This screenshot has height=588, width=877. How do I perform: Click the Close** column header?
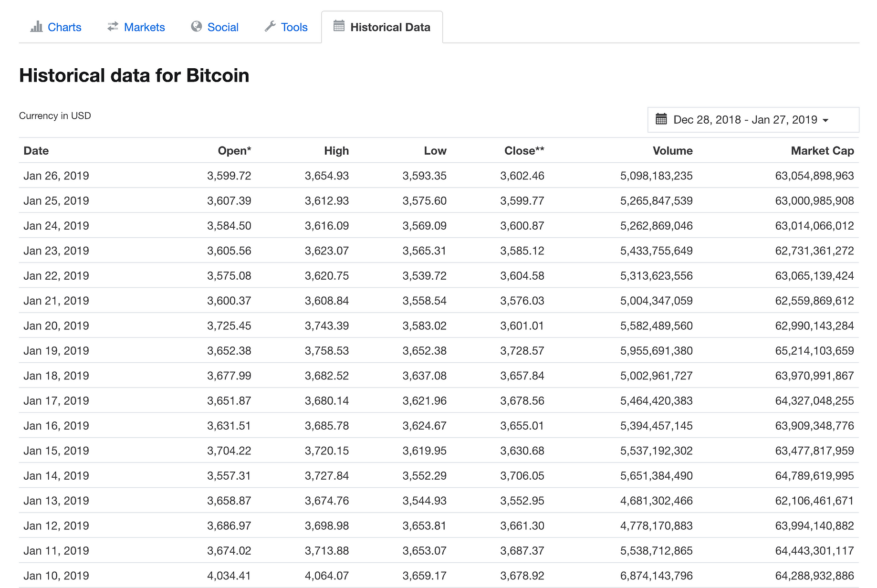(524, 151)
